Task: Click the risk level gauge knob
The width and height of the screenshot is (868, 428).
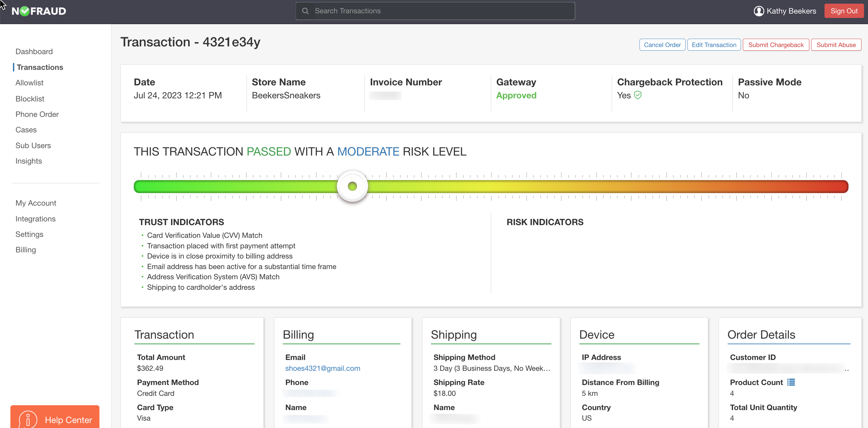Action: coord(352,186)
